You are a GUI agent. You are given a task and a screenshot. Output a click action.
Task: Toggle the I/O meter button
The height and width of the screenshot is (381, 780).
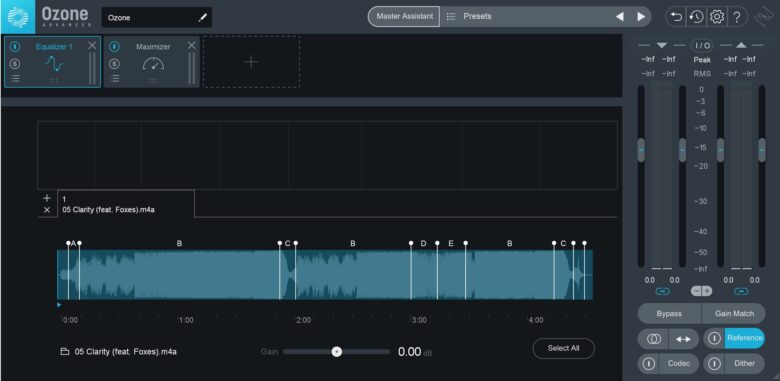point(702,46)
